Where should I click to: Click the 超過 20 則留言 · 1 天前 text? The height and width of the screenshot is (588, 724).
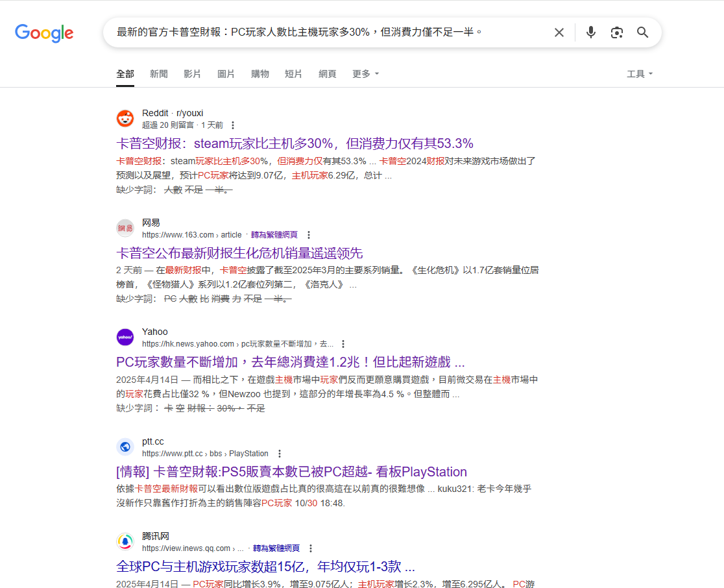183,125
